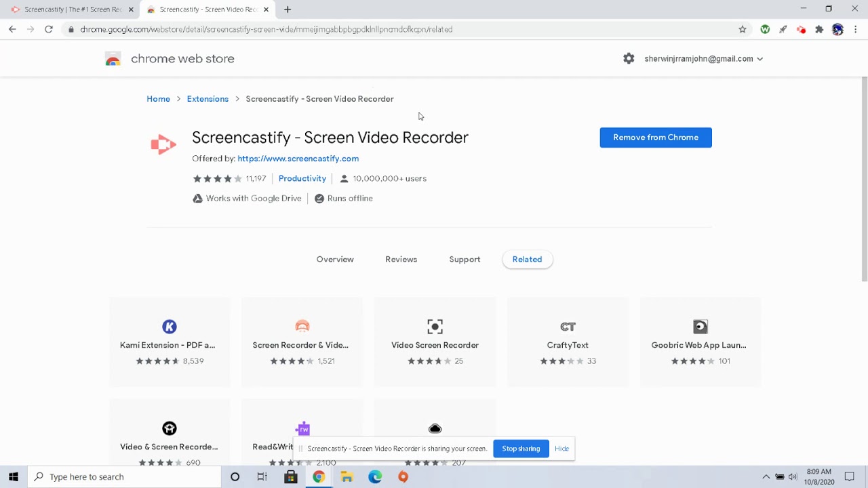Click the page vertical scrollbar
The image size is (868, 488).
coord(864,180)
